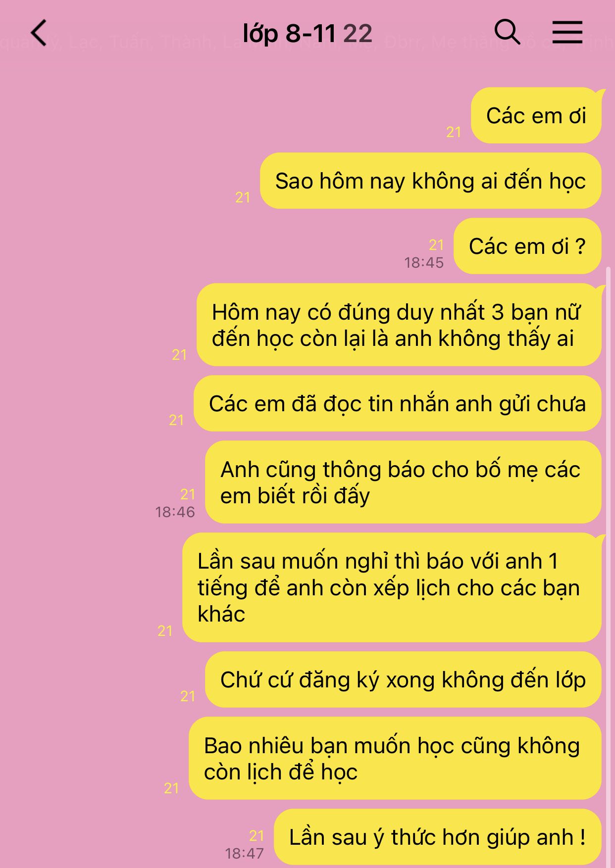This screenshot has width=615, height=868.
Task: Tap the back arrow icon
Action: pos(39,33)
